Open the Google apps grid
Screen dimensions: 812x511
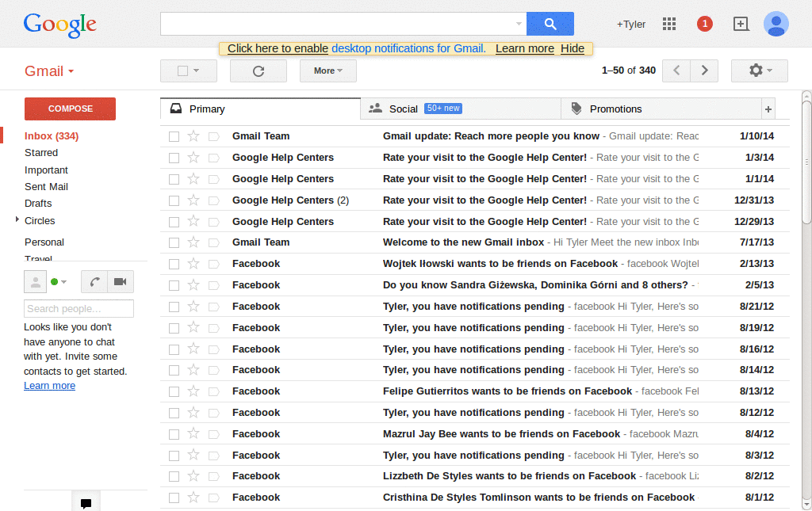click(x=669, y=24)
